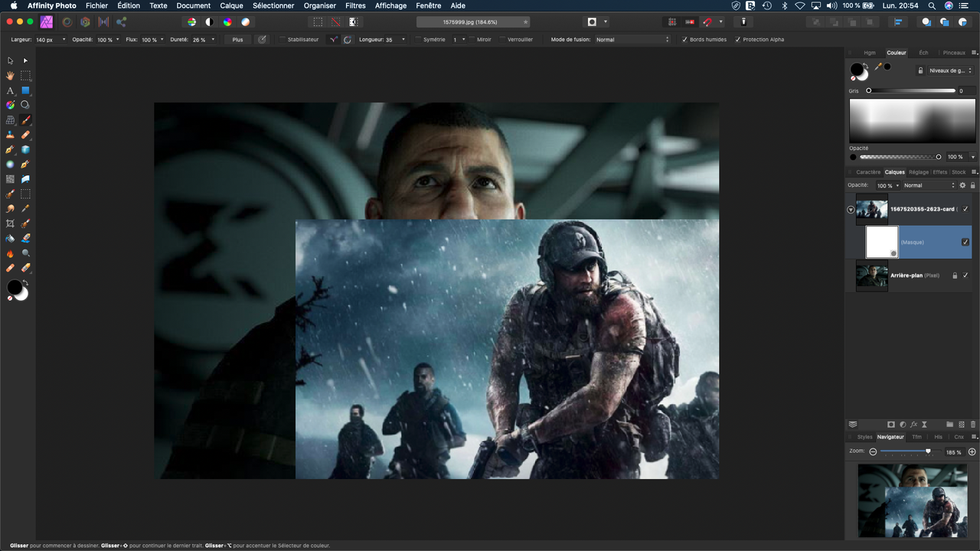Select the hand View tool

(10, 76)
